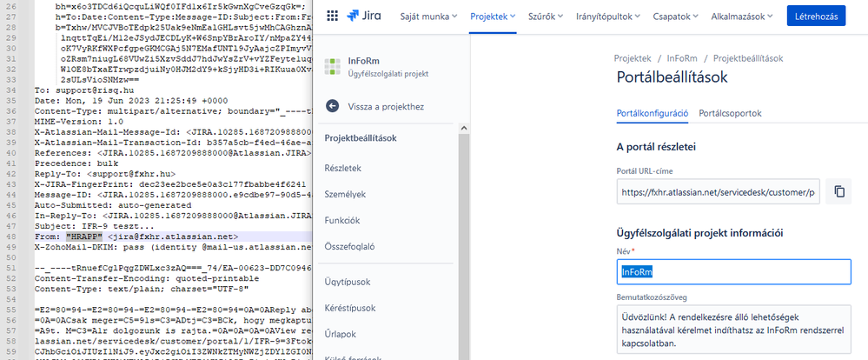Expand the Irányítópultok menu
The width and height of the screenshot is (868, 360).
pyautogui.click(x=608, y=16)
